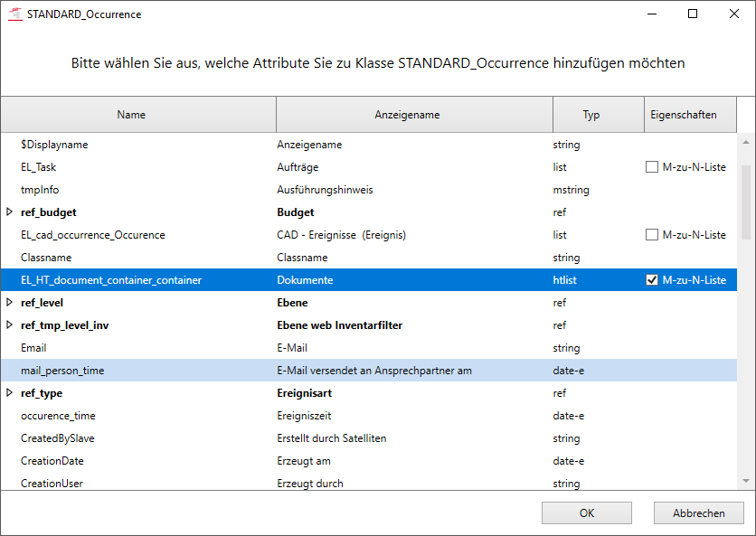Screen dimensions: 756x536
Task: Click the scrollbar up arrow
Action: coord(746,143)
